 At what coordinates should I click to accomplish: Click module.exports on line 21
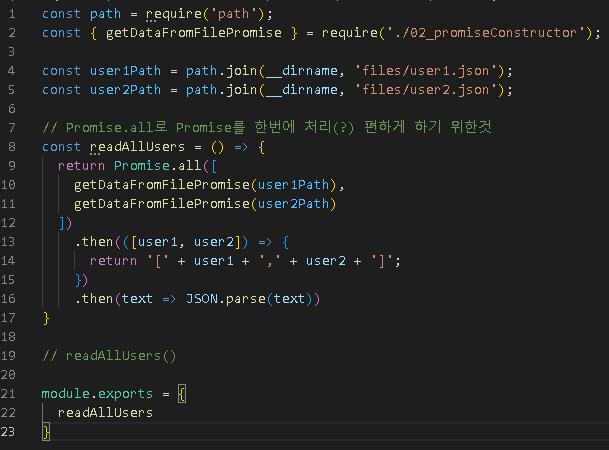97,394
